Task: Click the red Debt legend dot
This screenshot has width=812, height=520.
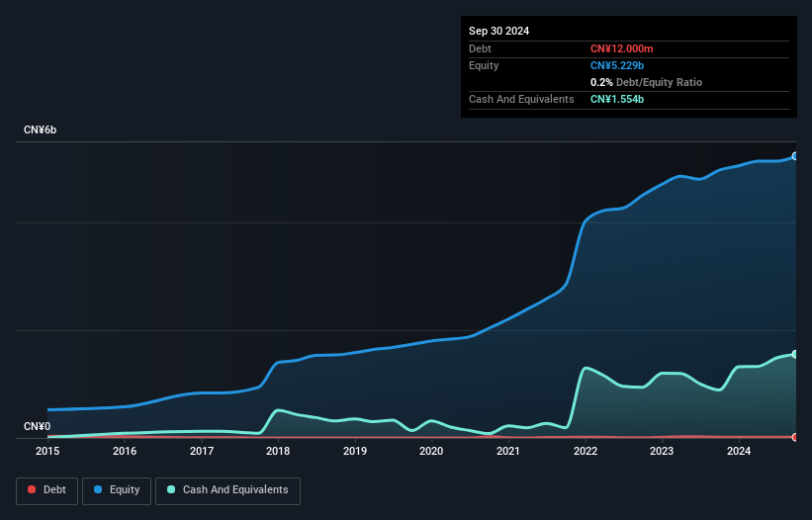Action: tap(32, 489)
